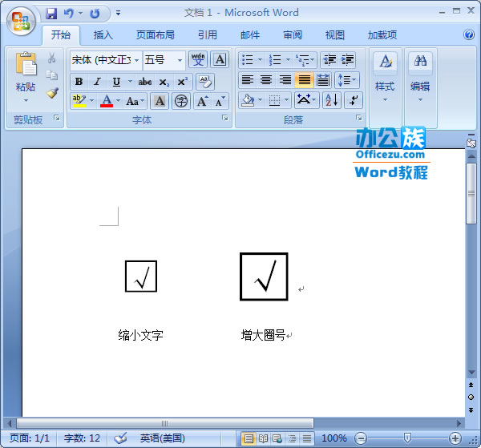Cut the selection using the scissors icon
The image size is (481, 448).
[x=51, y=58]
